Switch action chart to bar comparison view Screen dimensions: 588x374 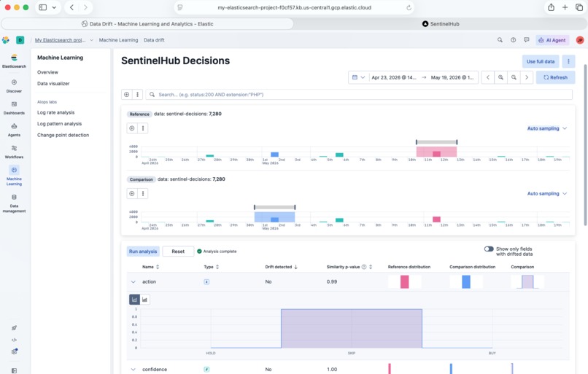144,300
